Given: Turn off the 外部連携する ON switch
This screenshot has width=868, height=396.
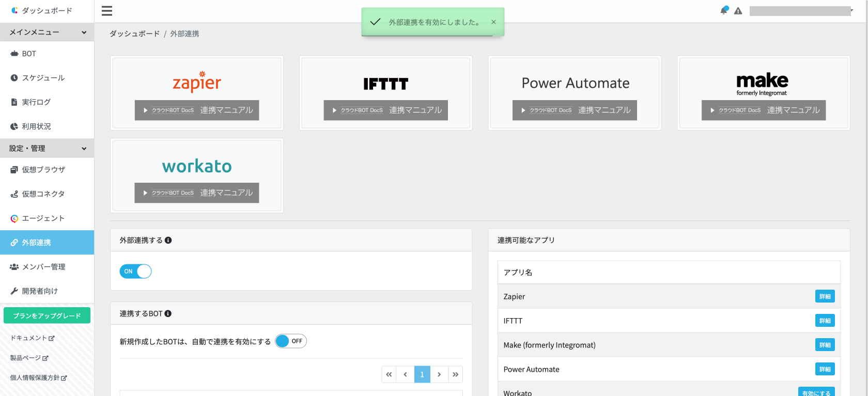Looking at the screenshot, I should click(135, 271).
